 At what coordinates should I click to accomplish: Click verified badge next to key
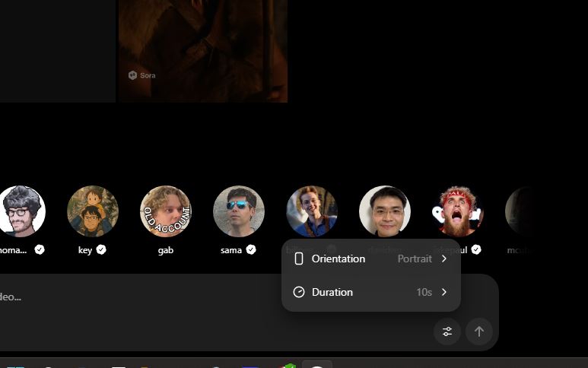point(101,249)
